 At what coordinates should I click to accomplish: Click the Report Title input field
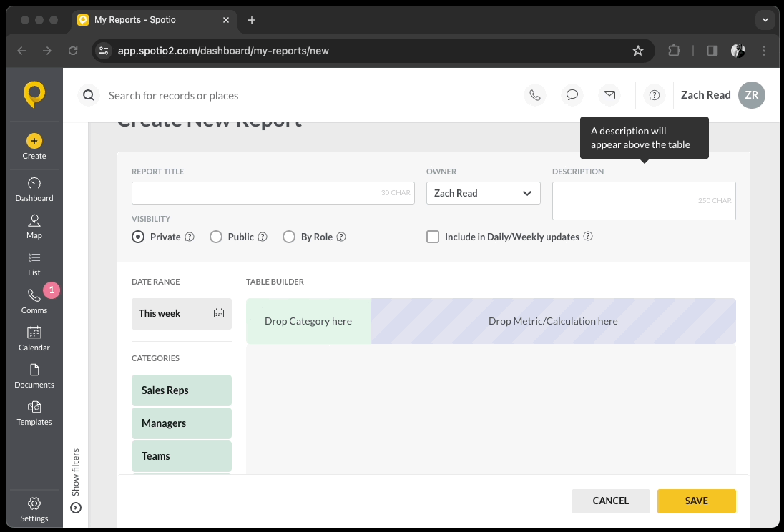(x=273, y=193)
